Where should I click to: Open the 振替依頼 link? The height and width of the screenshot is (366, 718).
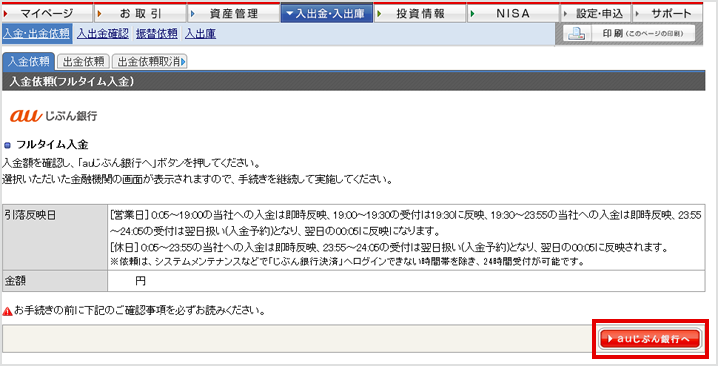[157, 33]
